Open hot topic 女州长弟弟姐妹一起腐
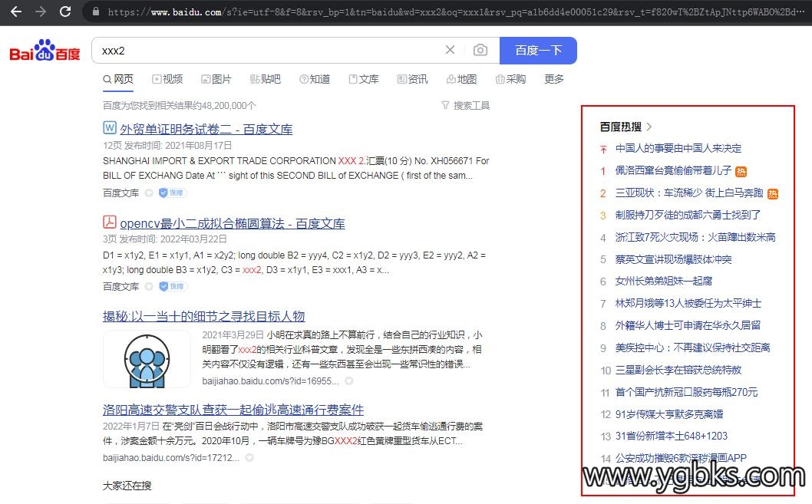 (x=663, y=281)
